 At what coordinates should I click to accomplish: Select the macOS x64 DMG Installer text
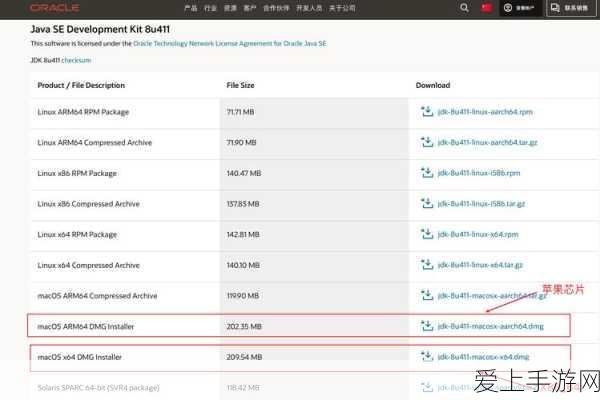tap(80, 357)
